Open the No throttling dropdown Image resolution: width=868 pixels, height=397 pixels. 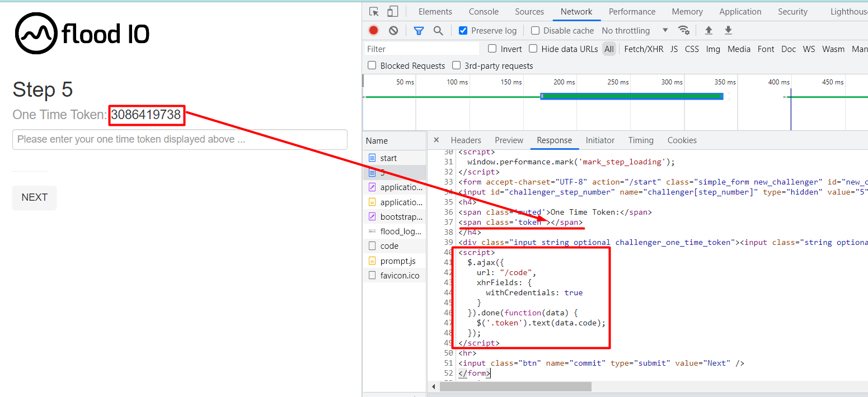click(635, 31)
